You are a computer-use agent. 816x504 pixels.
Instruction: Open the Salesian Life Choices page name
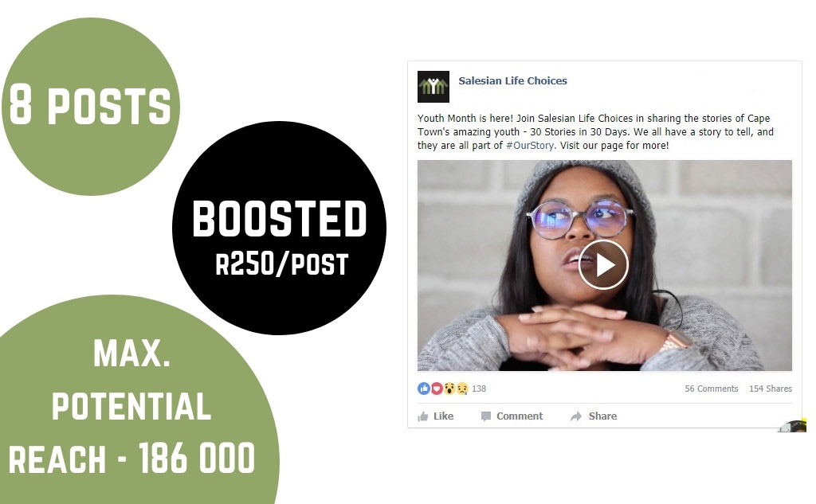click(512, 80)
